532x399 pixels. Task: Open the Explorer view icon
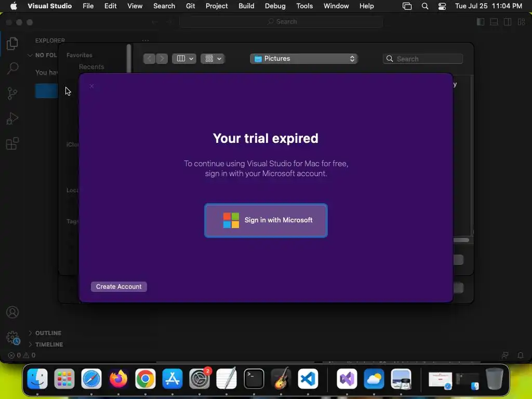pyautogui.click(x=12, y=44)
